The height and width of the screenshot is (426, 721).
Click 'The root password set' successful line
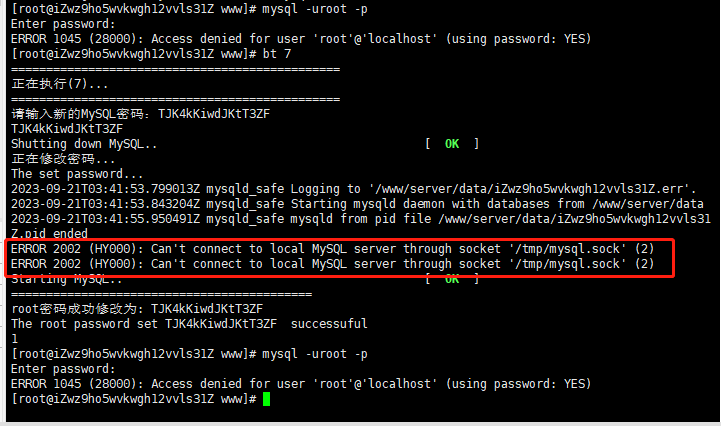[x=189, y=324]
